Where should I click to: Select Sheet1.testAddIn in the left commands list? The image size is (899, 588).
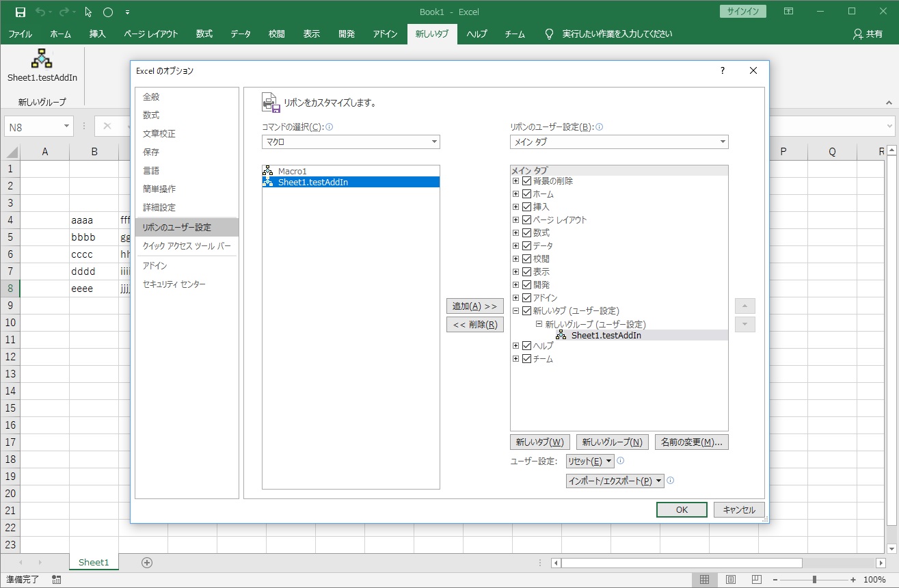[x=351, y=182]
